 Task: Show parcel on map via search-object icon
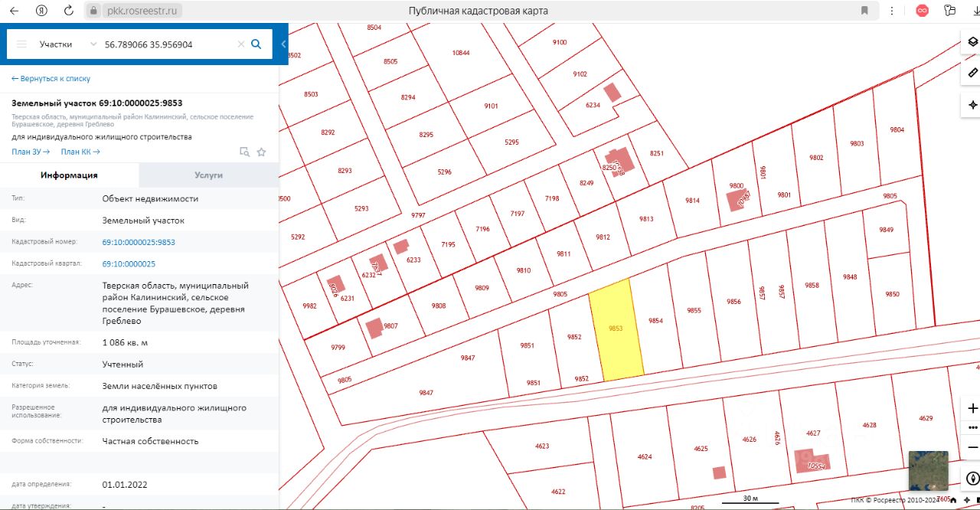(x=244, y=152)
